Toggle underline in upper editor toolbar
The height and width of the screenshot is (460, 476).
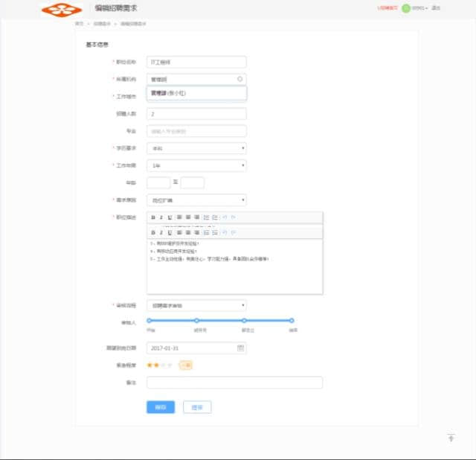170,217
